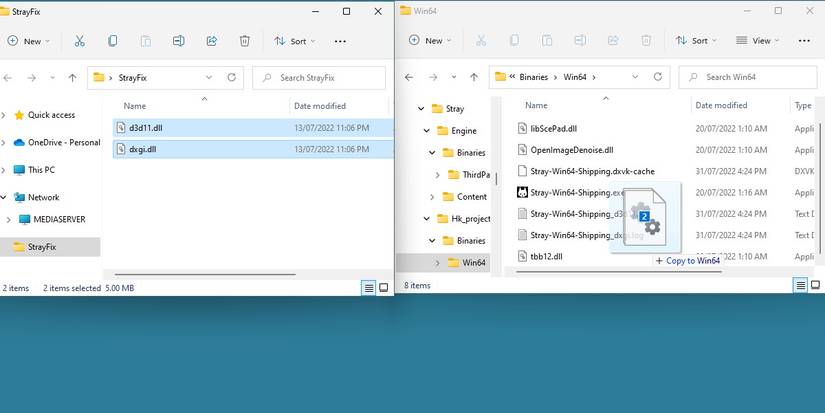Screen dimensions: 825x413
Task: Open View menu in Win64 window
Action: point(758,41)
